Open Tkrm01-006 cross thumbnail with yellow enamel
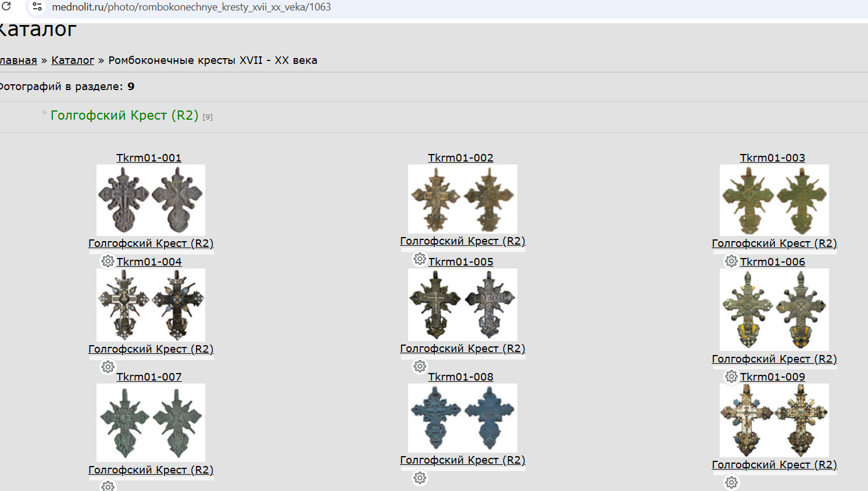 coord(774,310)
